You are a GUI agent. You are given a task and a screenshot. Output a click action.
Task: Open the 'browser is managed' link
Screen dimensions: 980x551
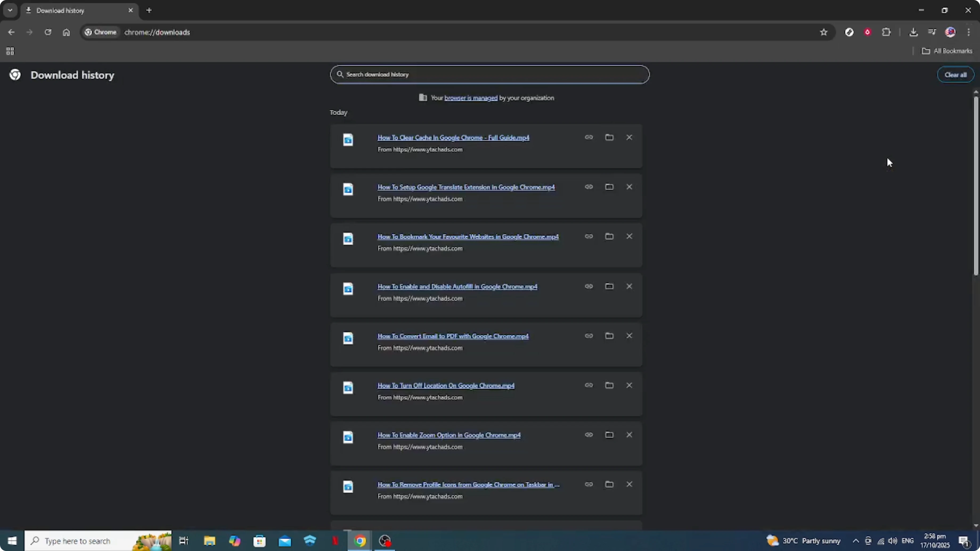tap(471, 98)
